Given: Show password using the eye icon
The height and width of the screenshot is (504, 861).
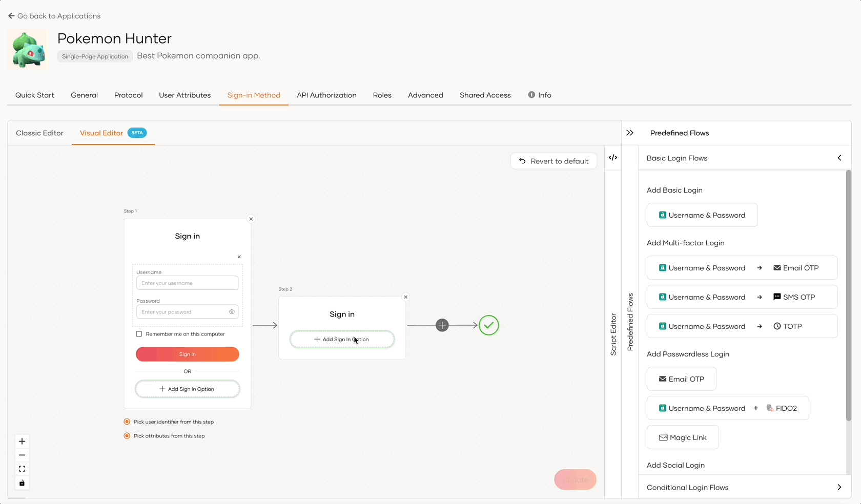Looking at the screenshot, I should (232, 311).
